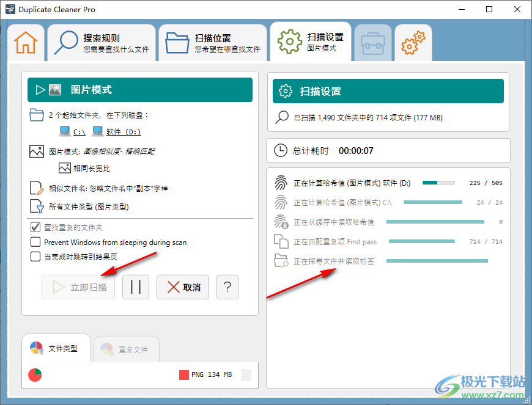
Task: Switch to the 重复文件 chart tab
Action: coord(127,349)
